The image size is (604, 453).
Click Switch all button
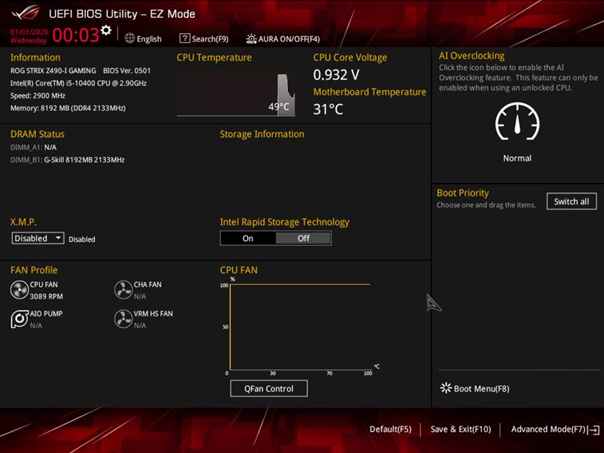[571, 201]
